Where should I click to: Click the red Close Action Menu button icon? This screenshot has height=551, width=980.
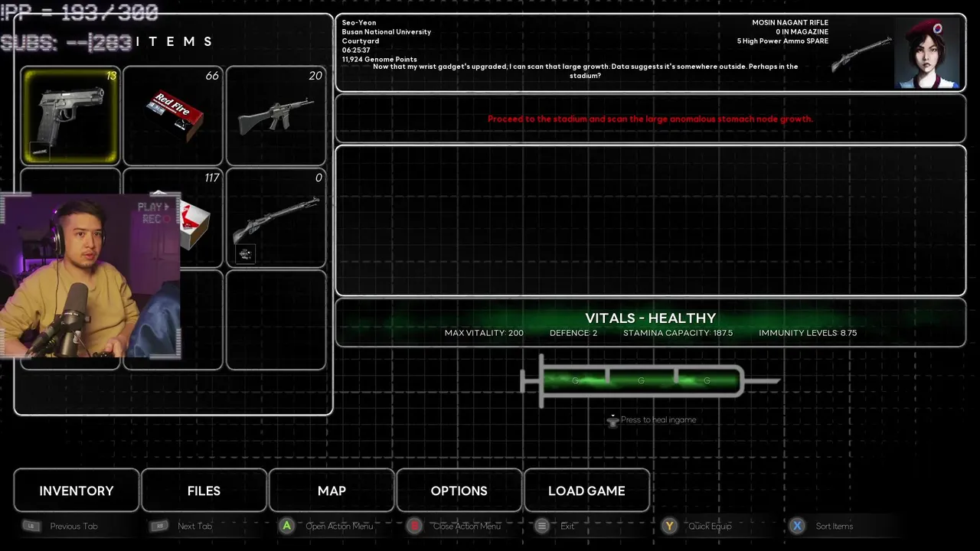414,526
